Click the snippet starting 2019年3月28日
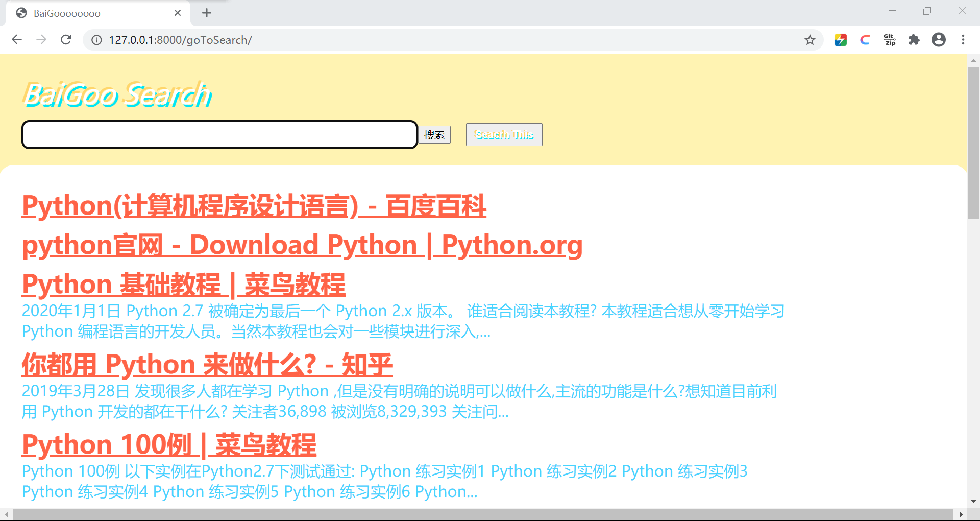Screen dimensions: 980x521 point(399,401)
